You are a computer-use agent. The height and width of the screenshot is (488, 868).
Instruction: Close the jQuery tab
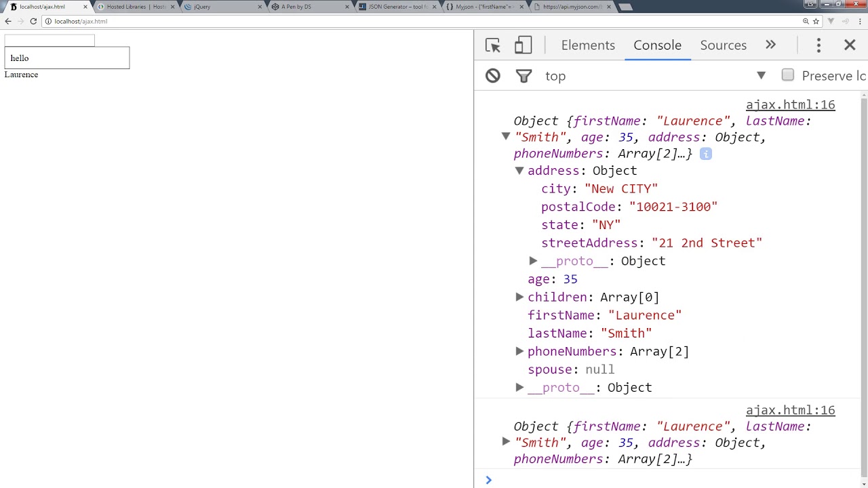tap(260, 7)
